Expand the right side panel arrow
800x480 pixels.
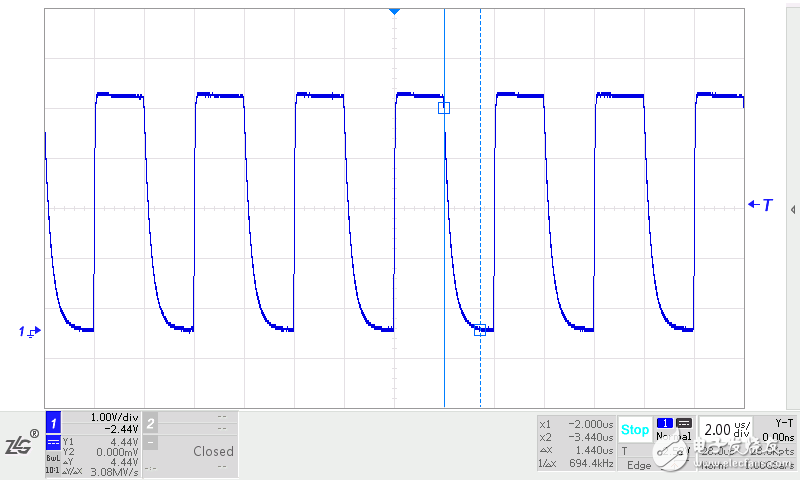tap(792, 210)
